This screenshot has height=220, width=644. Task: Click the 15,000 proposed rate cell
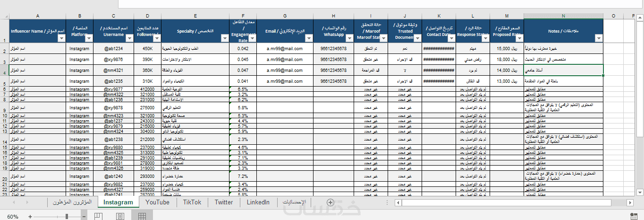[507, 48]
